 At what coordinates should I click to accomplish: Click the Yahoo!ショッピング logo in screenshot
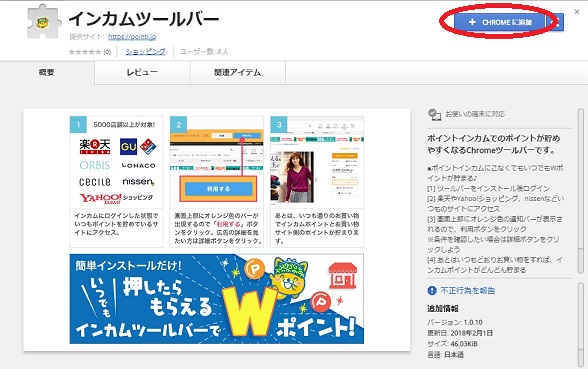tap(116, 198)
